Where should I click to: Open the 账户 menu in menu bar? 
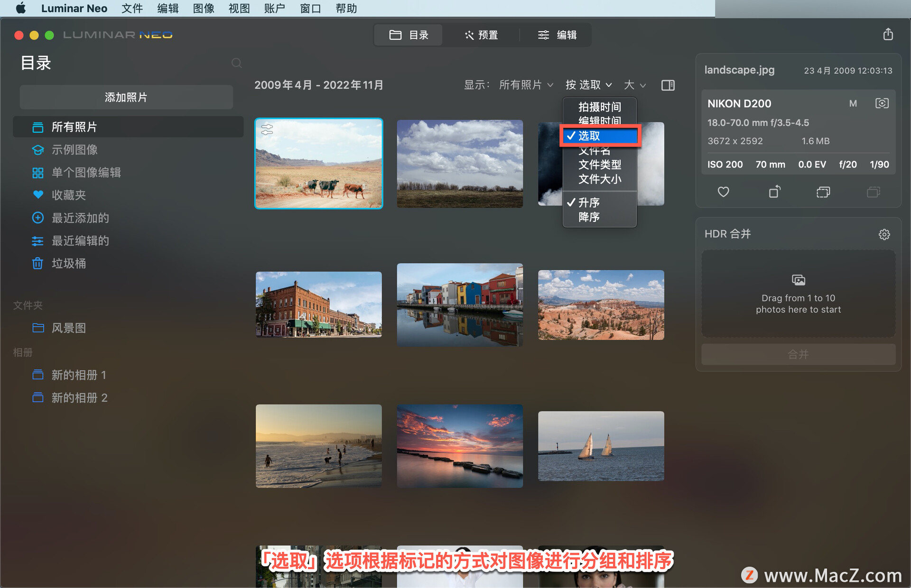pos(275,8)
